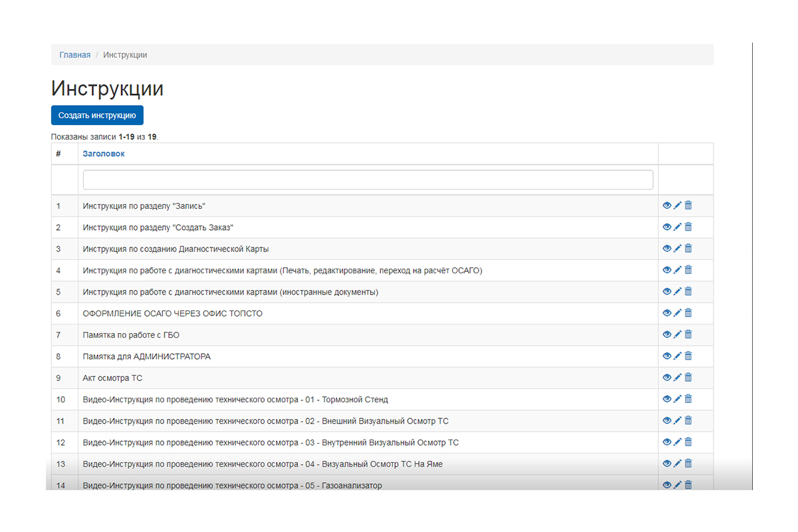Delete 'Акт осмотра ТС' trash icon
Viewport: 798px width, 532px height.
click(x=688, y=377)
